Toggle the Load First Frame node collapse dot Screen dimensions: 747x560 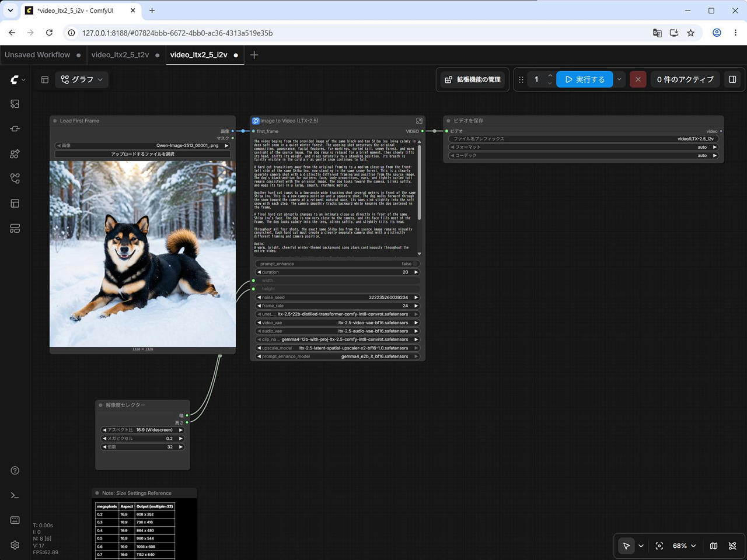point(55,121)
